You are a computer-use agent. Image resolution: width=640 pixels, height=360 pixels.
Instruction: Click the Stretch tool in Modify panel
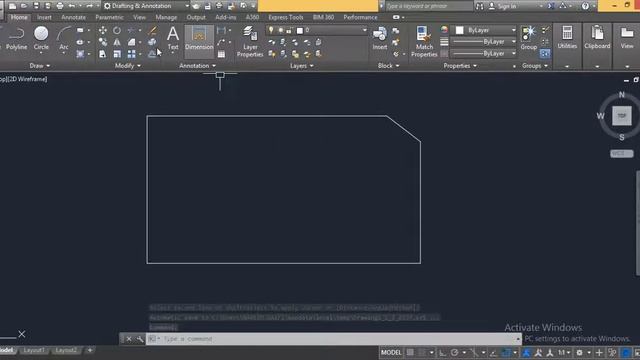coord(102,54)
